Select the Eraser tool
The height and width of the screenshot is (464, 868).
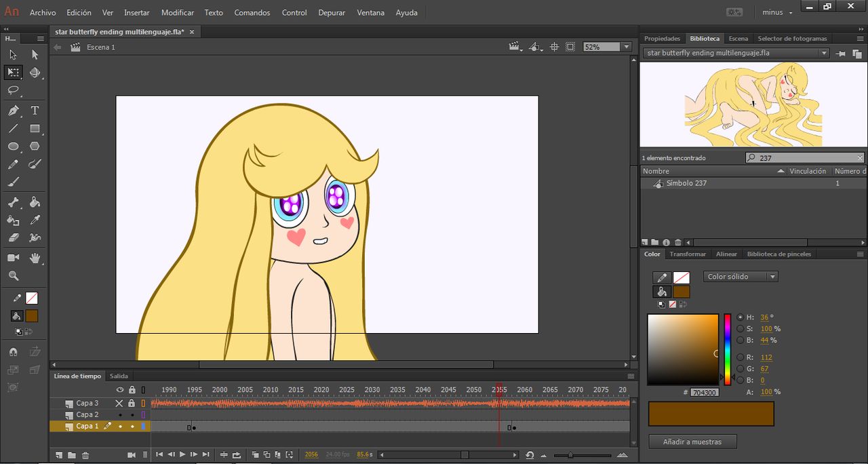pyautogui.click(x=13, y=238)
